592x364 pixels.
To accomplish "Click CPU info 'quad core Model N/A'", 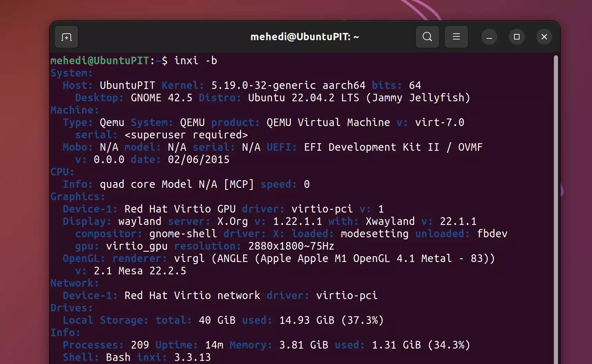I will pyautogui.click(x=158, y=184).
